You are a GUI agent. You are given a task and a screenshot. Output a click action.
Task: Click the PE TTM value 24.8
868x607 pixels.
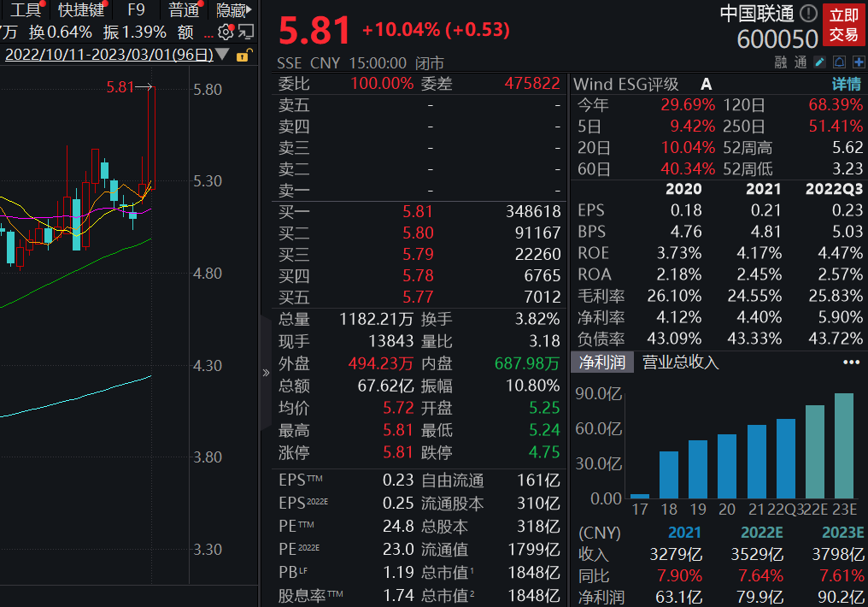398,526
